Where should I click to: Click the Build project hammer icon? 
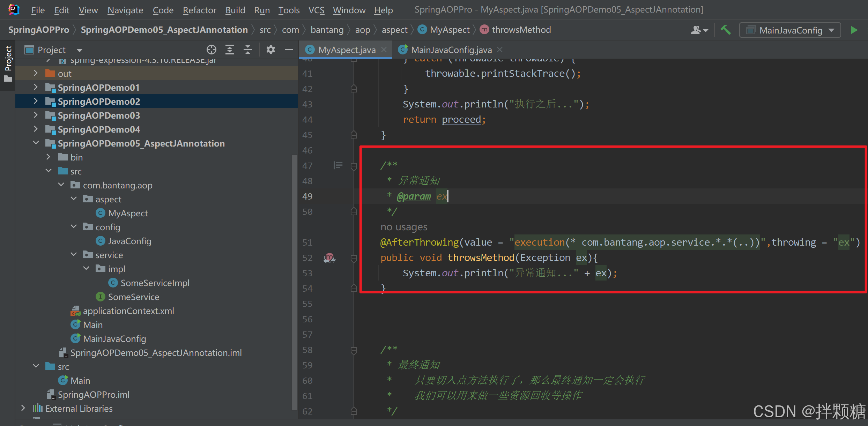pos(726,30)
